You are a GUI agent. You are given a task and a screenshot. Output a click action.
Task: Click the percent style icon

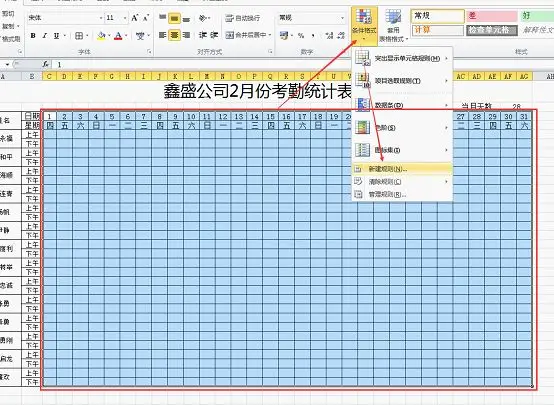click(301, 35)
